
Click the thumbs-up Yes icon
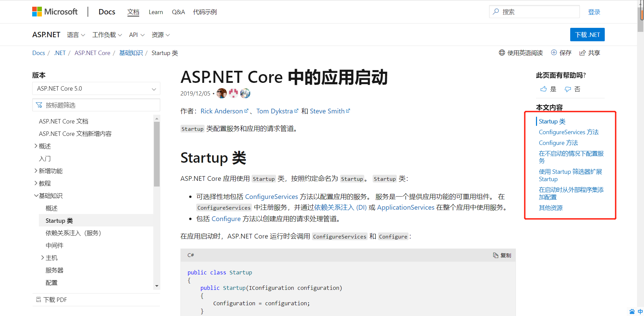pos(543,89)
